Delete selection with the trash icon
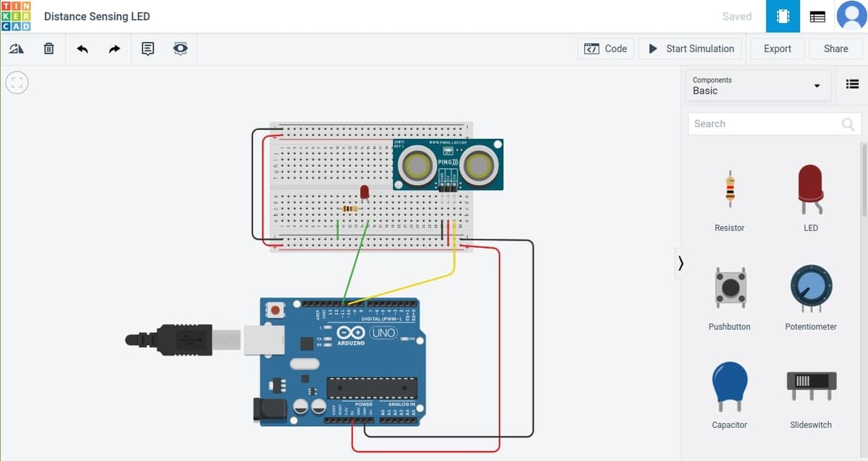The width and height of the screenshot is (868, 461). (48, 49)
